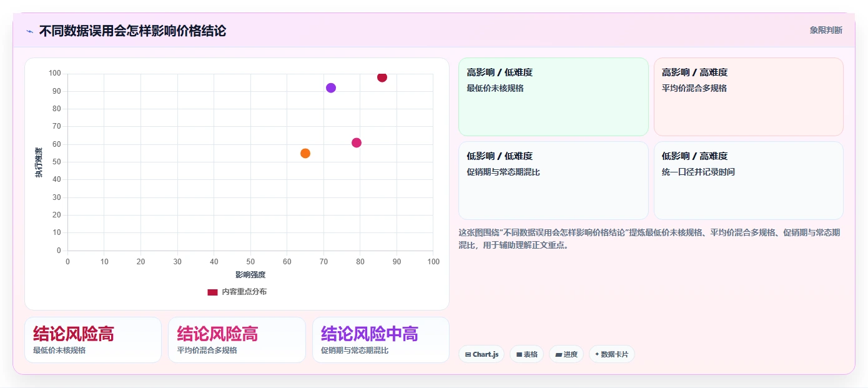This screenshot has height=388, width=868.
Task: Open the 低影响 / 低难度 quadrant card
Action: point(553,181)
